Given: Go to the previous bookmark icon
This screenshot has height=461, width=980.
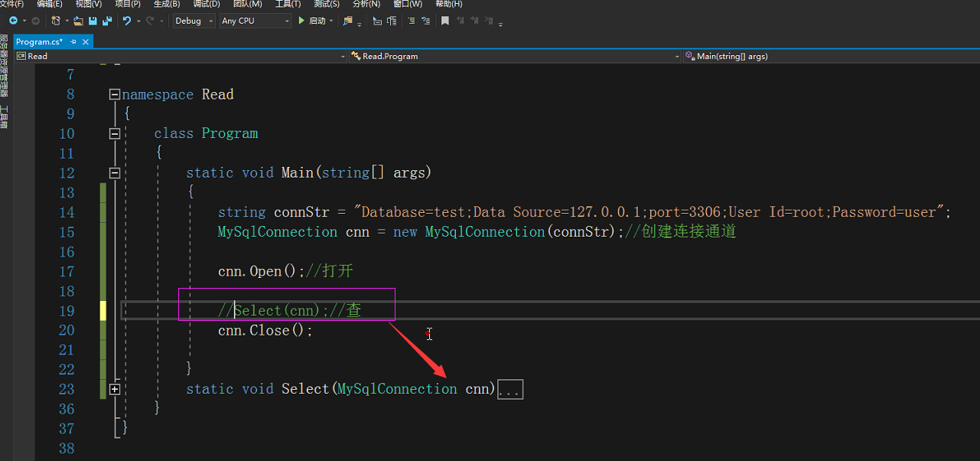Looking at the screenshot, I should [x=461, y=21].
